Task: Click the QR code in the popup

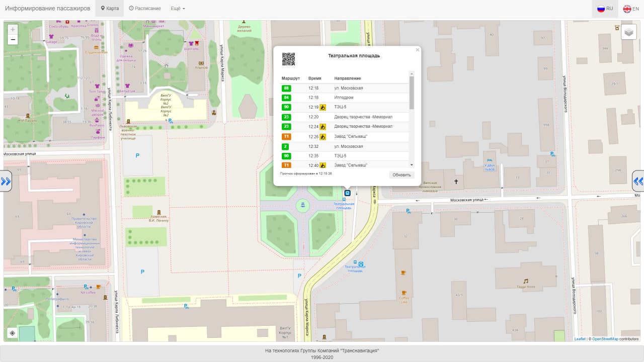Action: click(x=288, y=59)
